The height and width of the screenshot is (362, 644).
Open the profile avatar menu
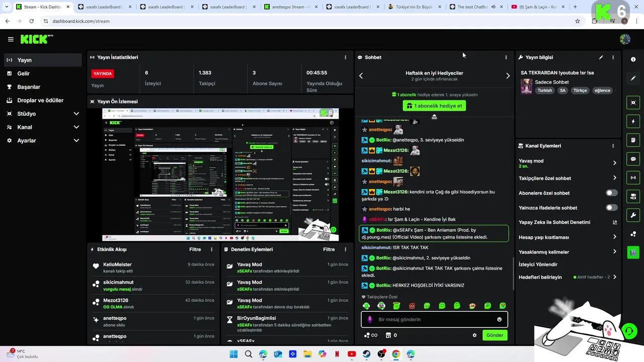[x=625, y=39]
